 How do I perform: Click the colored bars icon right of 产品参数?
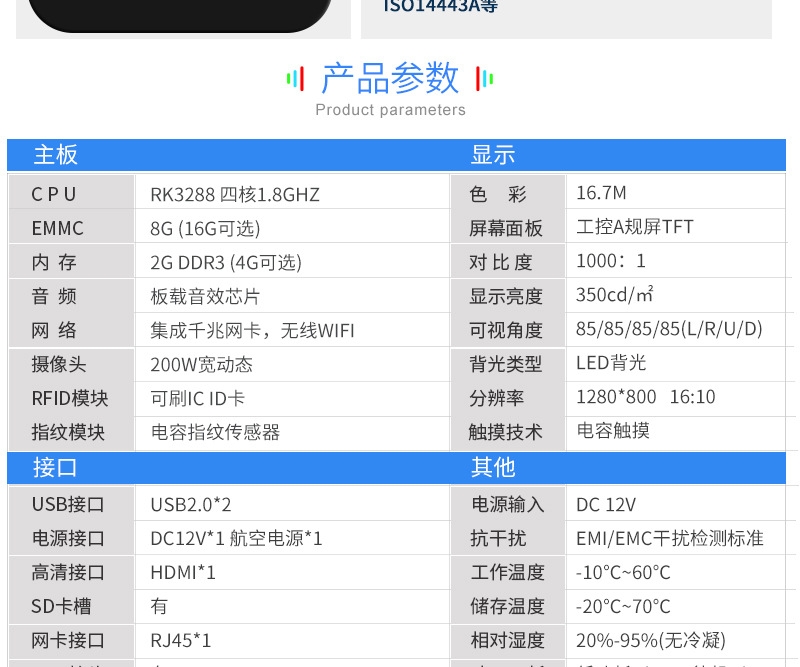pyautogui.click(x=484, y=79)
